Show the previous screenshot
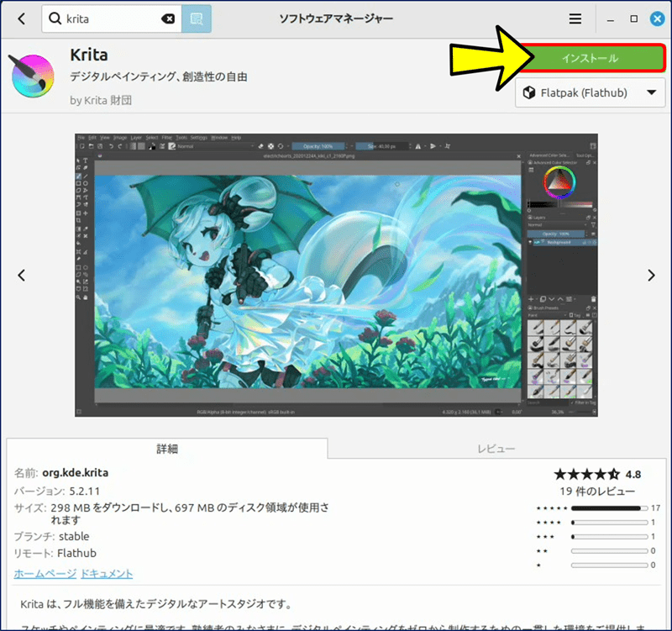This screenshot has height=631, width=672. coord(22,275)
